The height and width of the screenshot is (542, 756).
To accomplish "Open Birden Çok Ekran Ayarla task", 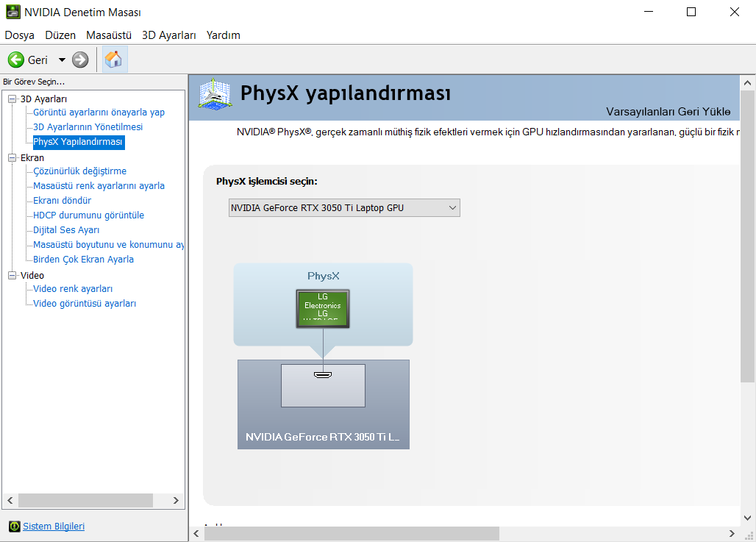I will point(83,260).
